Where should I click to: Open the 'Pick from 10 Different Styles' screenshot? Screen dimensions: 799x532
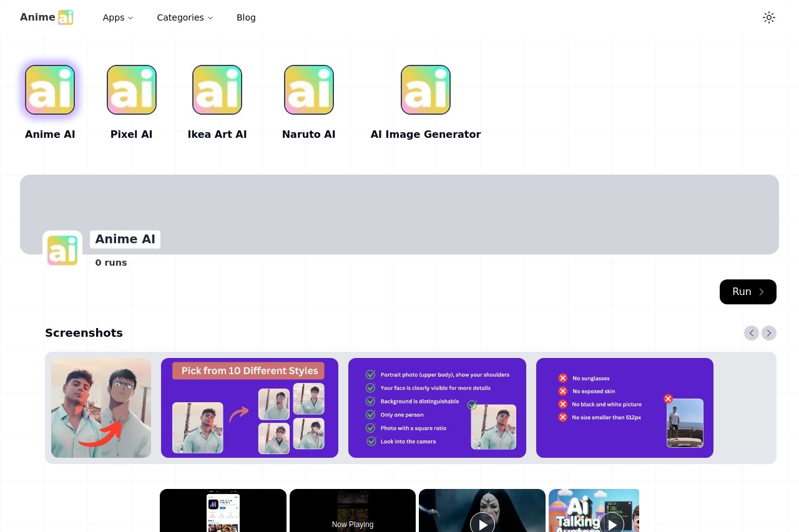point(250,408)
